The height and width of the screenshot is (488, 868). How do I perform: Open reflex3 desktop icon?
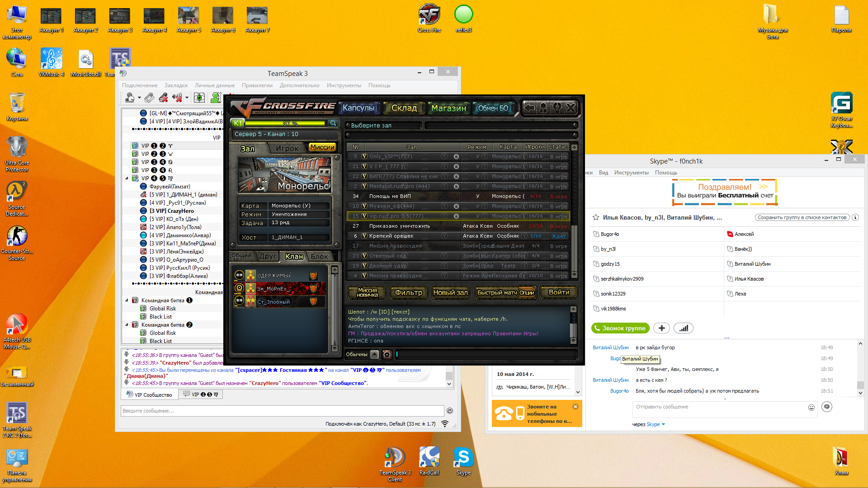coord(463,19)
